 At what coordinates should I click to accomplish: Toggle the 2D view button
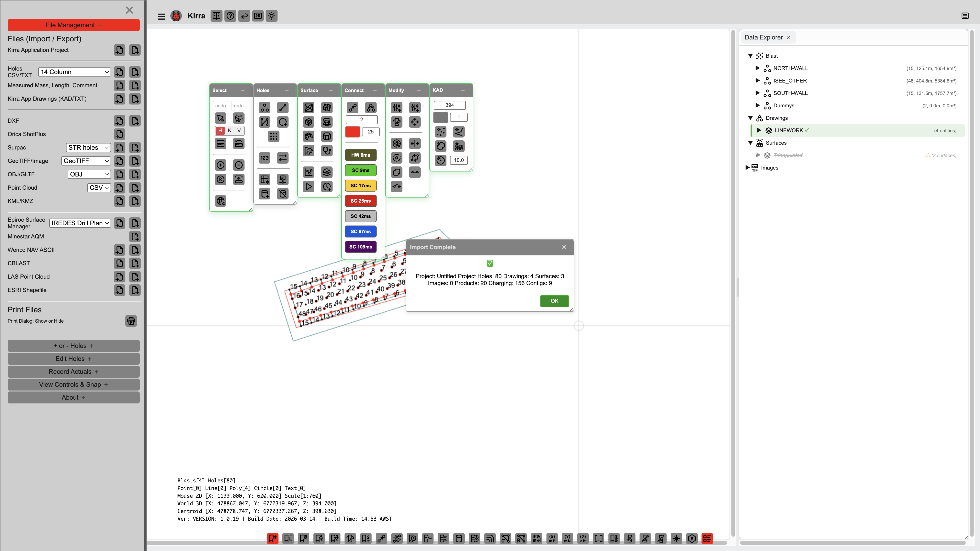point(257,16)
